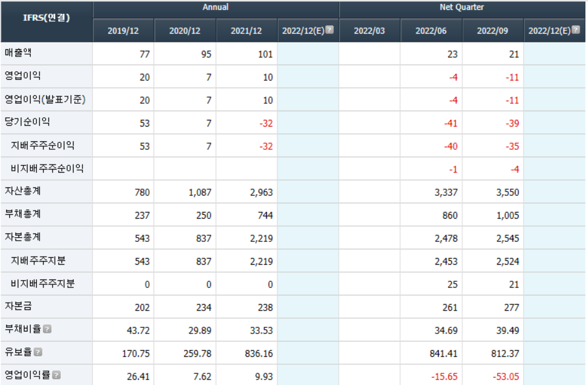Screen dimensions: 588x385
Task: Select the 영업이익(발표기준) row label
Action: coord(45,99)
